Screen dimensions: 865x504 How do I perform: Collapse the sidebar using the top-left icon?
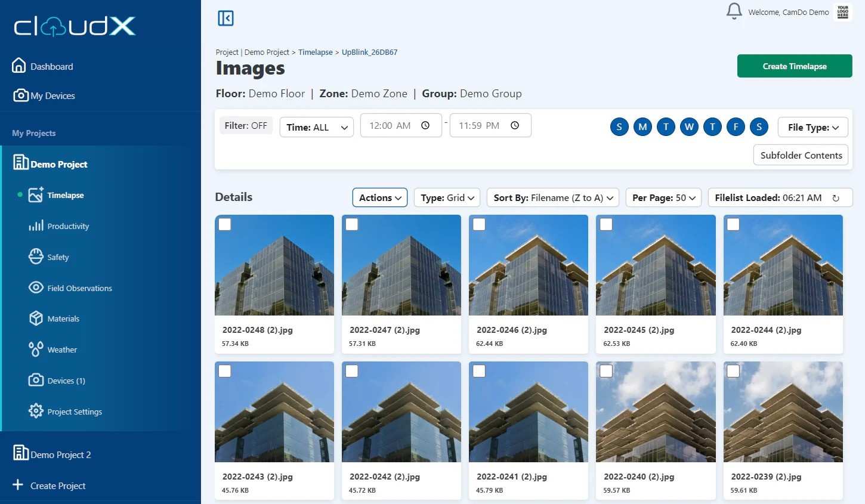click(225, 18)
